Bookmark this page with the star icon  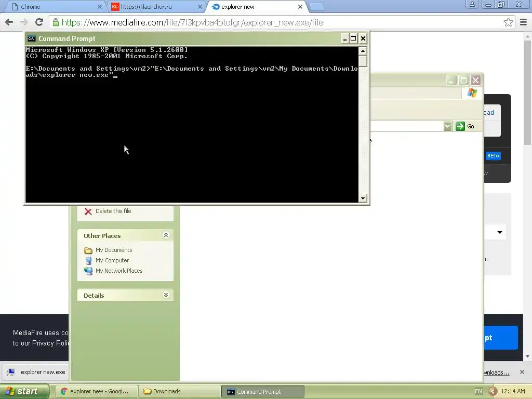point(508,22)
